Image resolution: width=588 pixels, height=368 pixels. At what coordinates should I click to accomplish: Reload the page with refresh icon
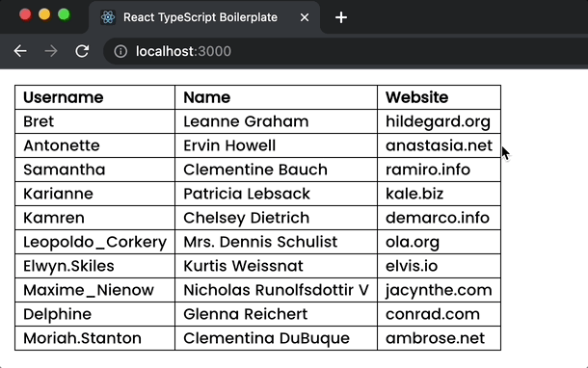tap(82, 51)
